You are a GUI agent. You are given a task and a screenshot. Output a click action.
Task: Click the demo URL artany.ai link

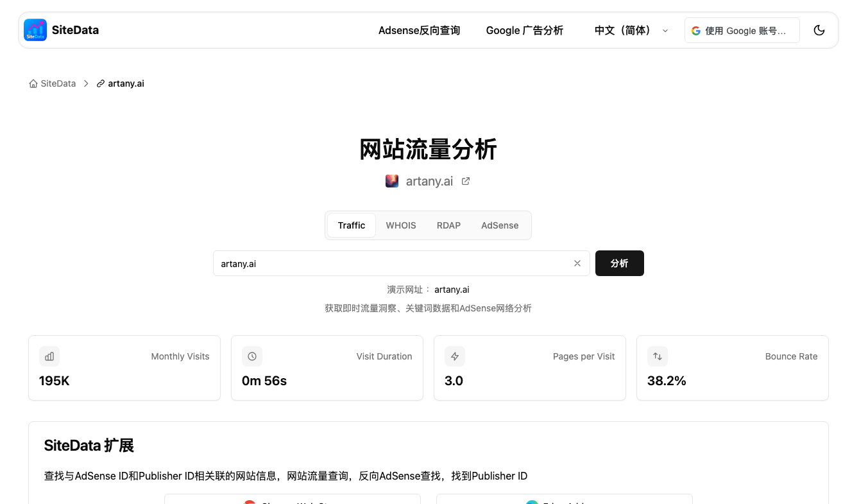pos(452,290)
